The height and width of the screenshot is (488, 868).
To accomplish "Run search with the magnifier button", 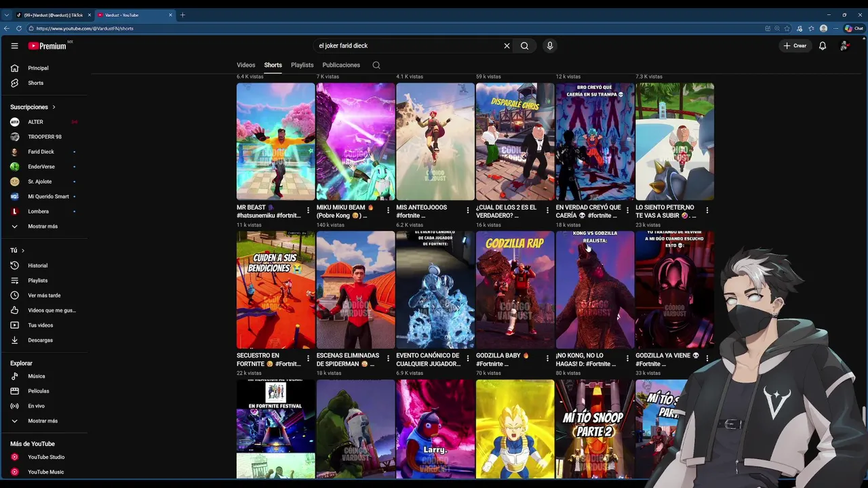I will point(524,46).
